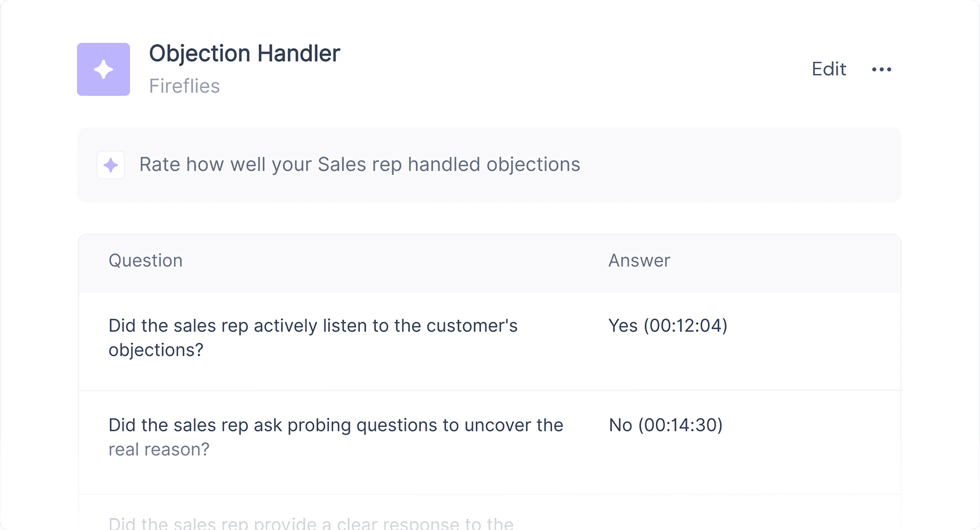Click the 'Rate how well your Sales rep' prompt text
This screenshot has height=530, width=980.
click(359, 165)
